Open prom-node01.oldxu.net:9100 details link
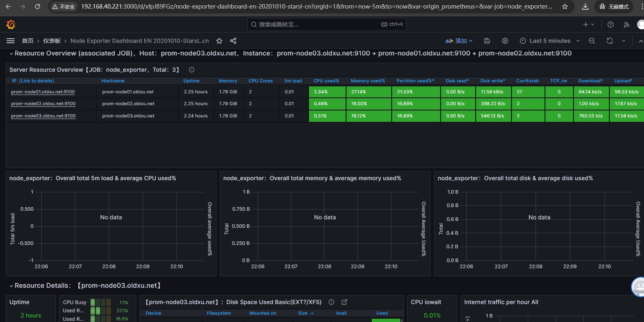The image size is (644, 322). [x=43, y=92]
